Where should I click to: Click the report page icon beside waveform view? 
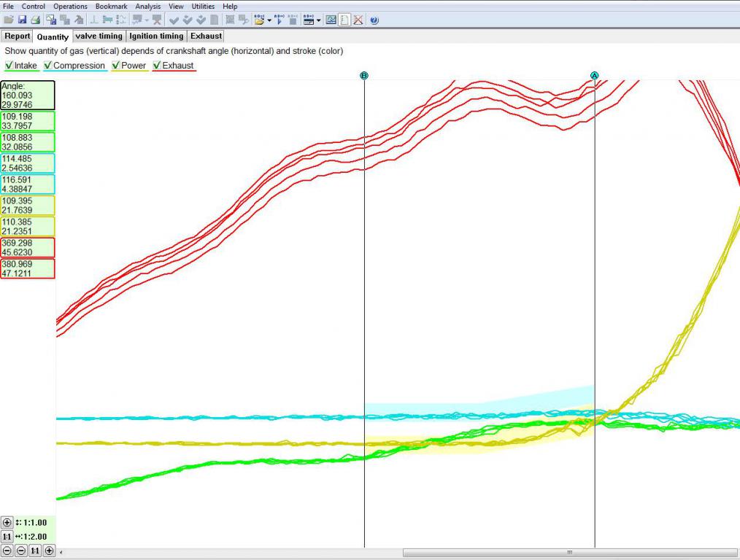[x=344, y=20]
